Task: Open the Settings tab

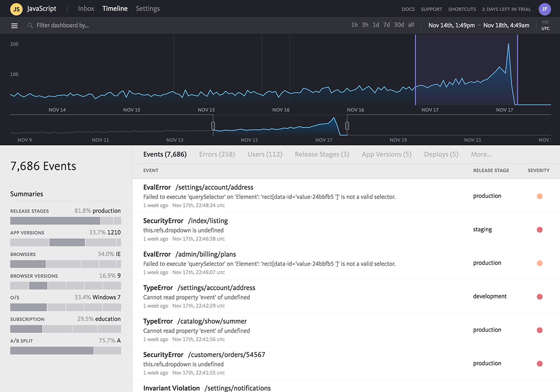Action: (148, 8)
